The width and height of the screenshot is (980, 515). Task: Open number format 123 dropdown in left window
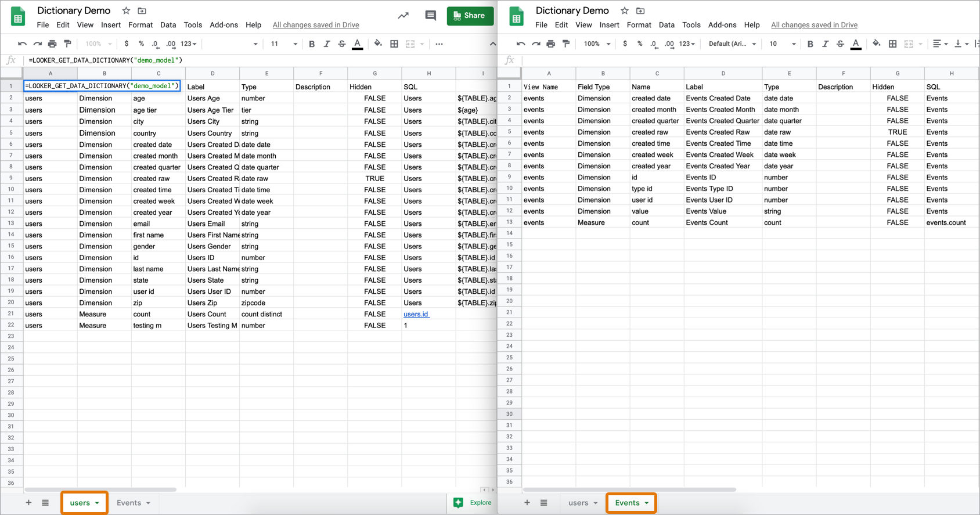coord(188,44)
